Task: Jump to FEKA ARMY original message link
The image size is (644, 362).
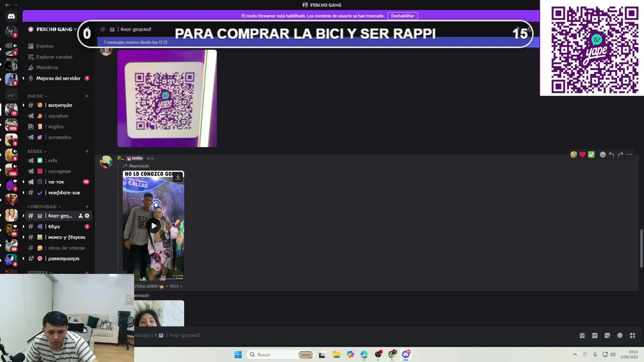Action: tap(158, 287)
